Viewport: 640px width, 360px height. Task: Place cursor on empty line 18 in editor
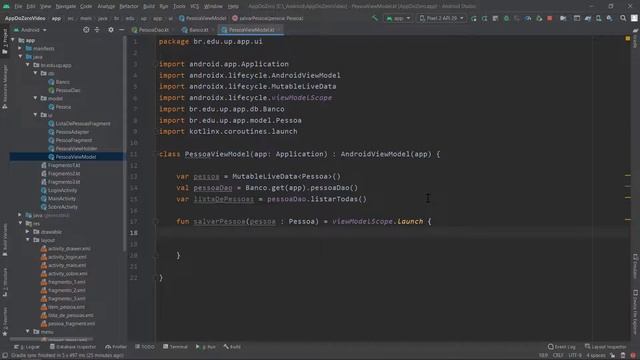click(x=392, y=233)
